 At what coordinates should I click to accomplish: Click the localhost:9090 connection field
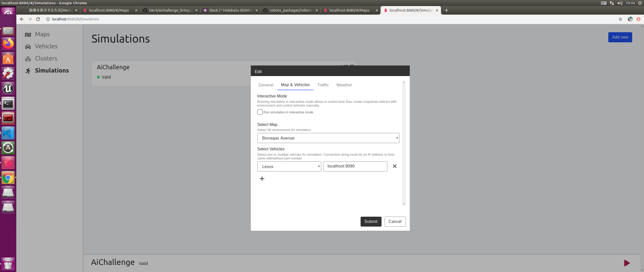click(355, 166)
